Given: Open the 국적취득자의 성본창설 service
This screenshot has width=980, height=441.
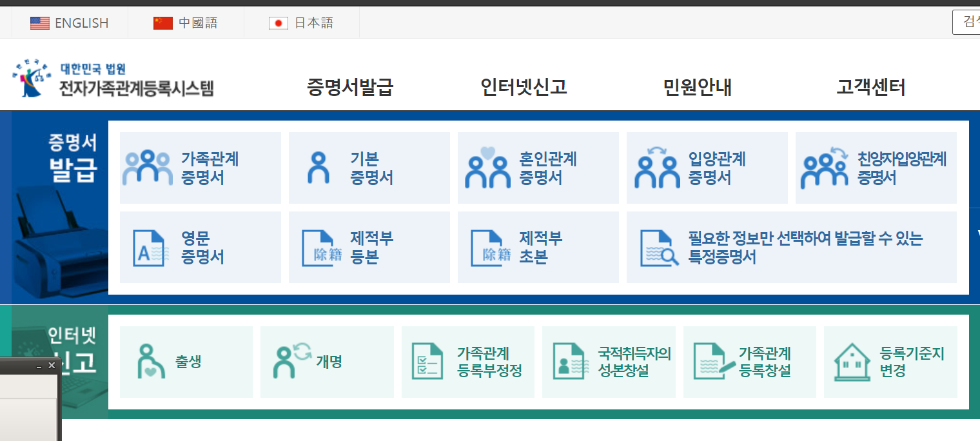Looking at the screenshot, I should pyautogui.click(x=609, y=361).
